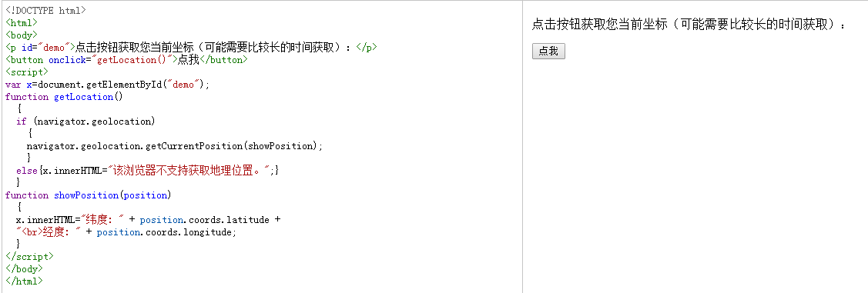Viewport: 868px width, 293px height.
Task: Click the function getLocation() declaration
Action: (x=64, y=97)
